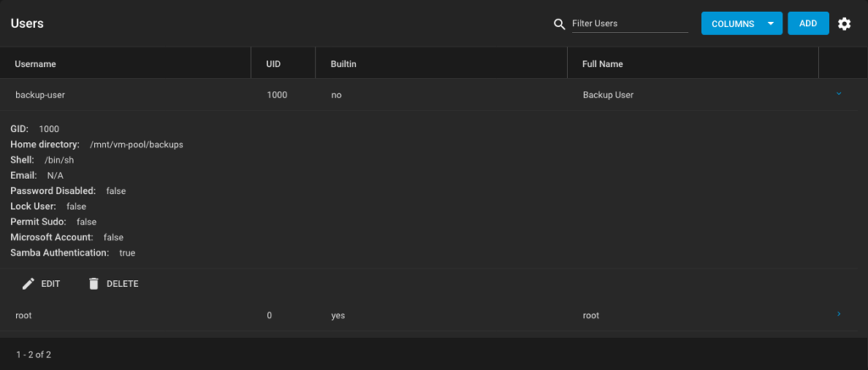The height and width of the screenshot is (370, 868).
Task: Sort by the Full Name column header
Action: click(603, 64)
